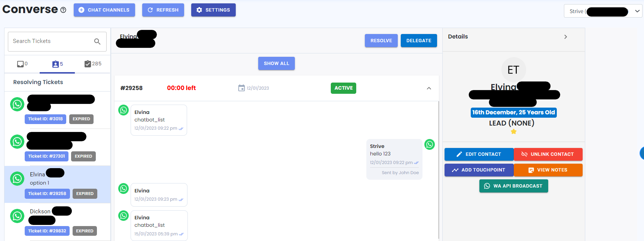The height and width of the screenshot is (241, 644).
Task: Switch to the resolved tickets tab showing 285
Action: (93, 64)
